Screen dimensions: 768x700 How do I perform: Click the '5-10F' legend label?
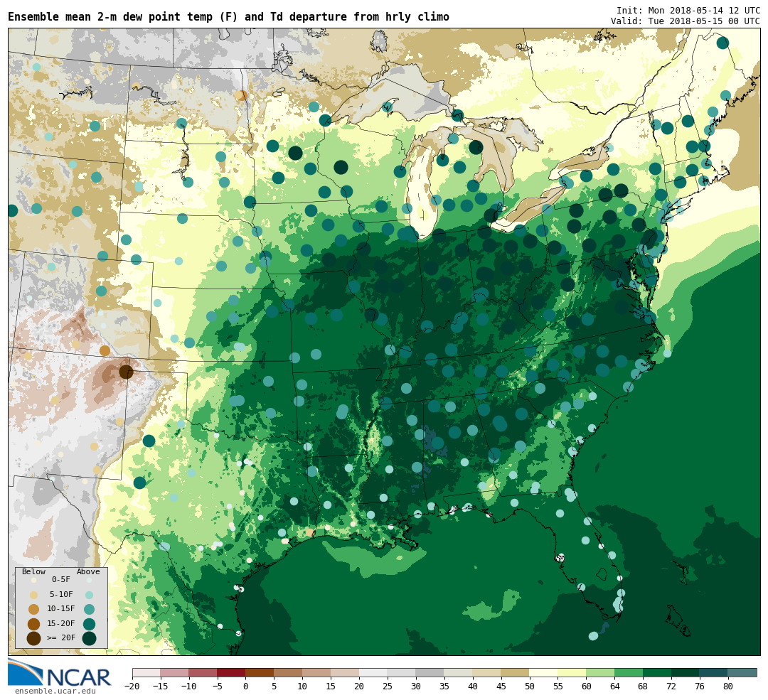coord(61,594)
